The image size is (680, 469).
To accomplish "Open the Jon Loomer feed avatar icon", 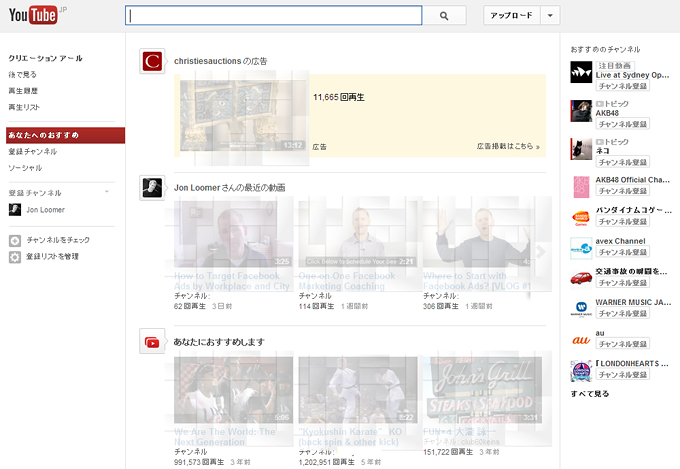I will pyautogui.click(x=152, y=188).
